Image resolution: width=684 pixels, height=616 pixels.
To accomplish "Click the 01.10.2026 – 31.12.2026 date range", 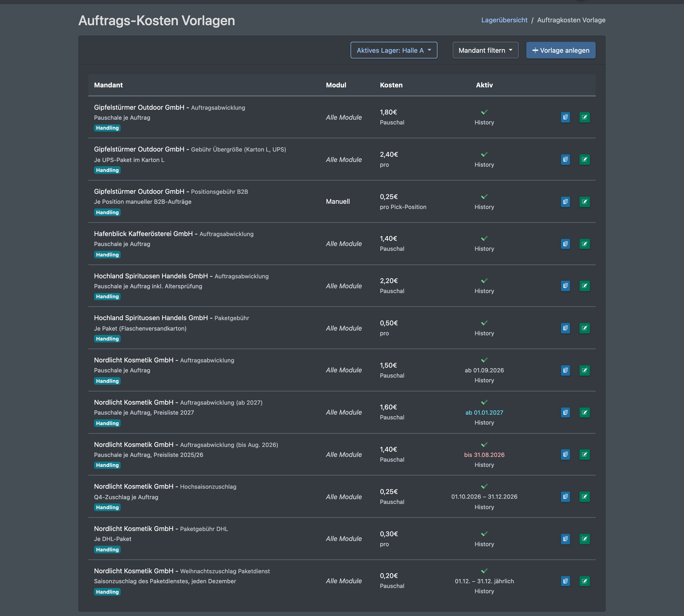I will [484, 497].
